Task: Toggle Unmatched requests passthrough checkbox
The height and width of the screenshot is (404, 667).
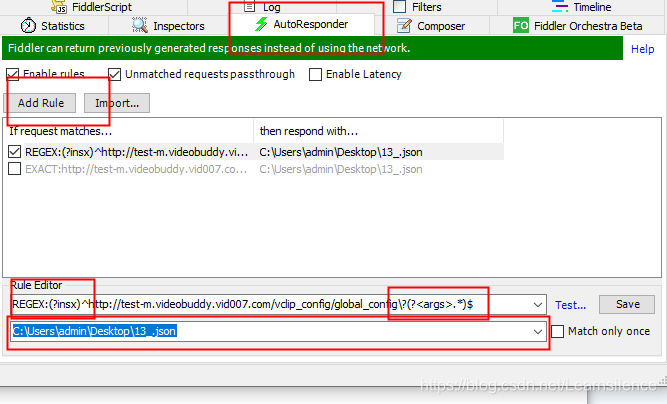Action: point(114,74)
